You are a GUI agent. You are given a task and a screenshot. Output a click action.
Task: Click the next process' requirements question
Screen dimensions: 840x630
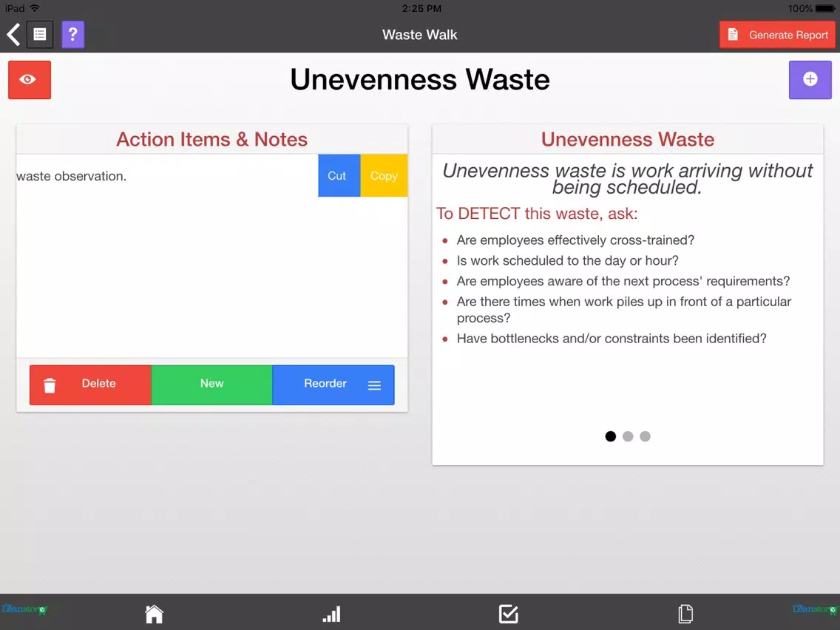(x=623, y=281)
